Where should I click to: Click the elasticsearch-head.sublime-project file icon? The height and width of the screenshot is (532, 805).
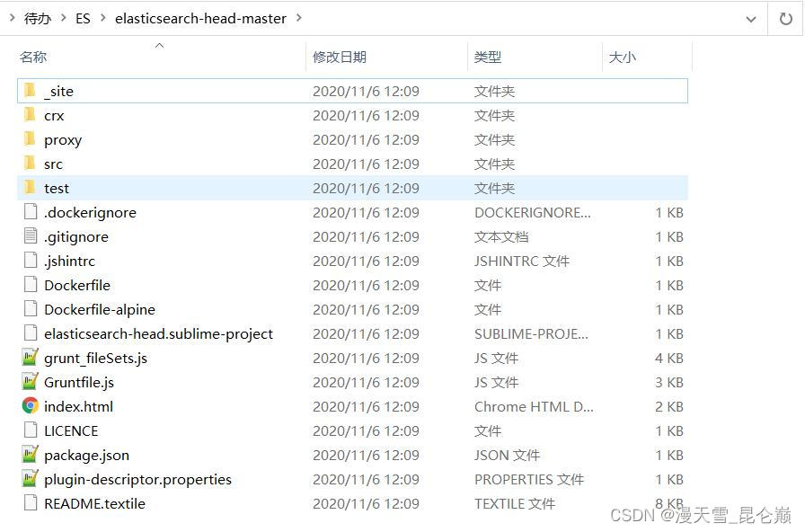pyautogui.click(x=31, y=332)
